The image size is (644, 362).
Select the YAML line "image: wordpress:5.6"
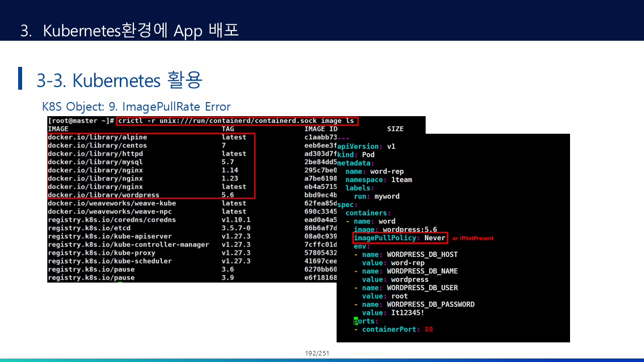(x=395, y=230)
